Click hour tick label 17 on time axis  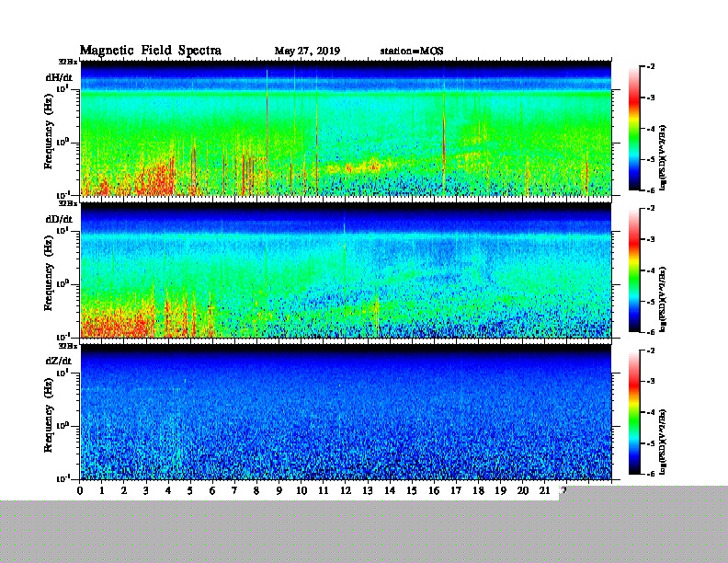[456, 490]
